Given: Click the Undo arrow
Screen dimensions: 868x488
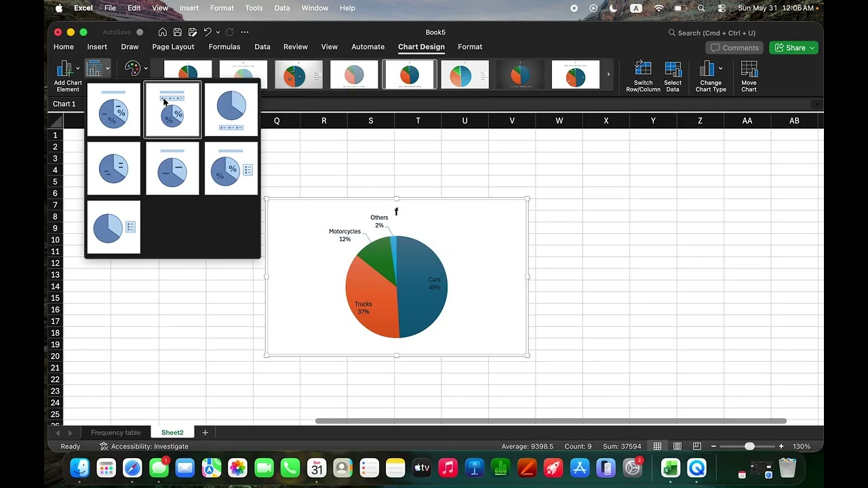Looking at the screenshot, I should (x=208, y=32).
